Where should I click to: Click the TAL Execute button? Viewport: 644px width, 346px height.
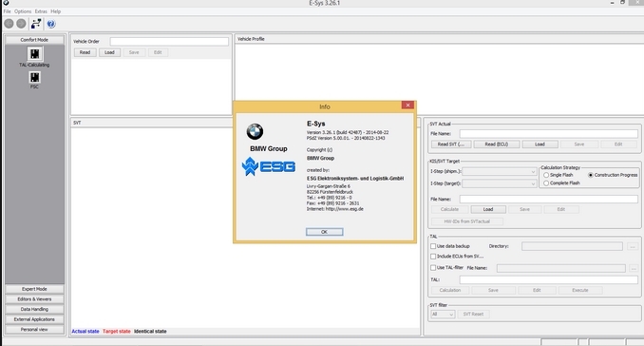(x=580, y=290)
